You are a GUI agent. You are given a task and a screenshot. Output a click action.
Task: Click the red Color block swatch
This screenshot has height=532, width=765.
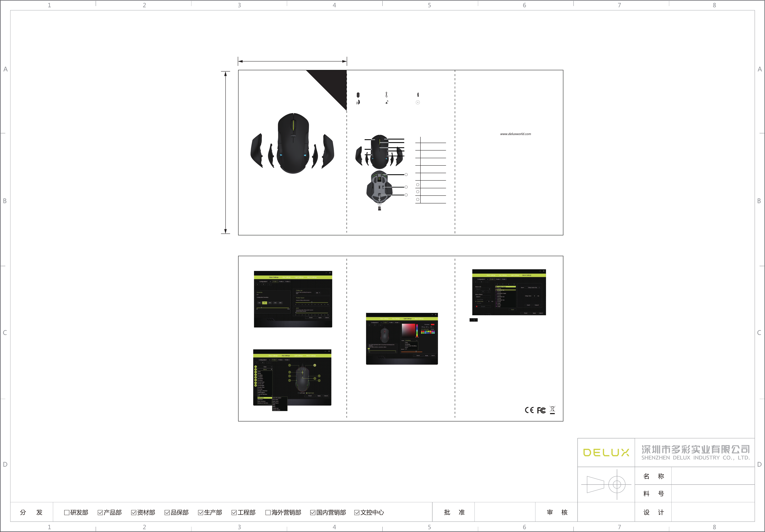(433, 324)
